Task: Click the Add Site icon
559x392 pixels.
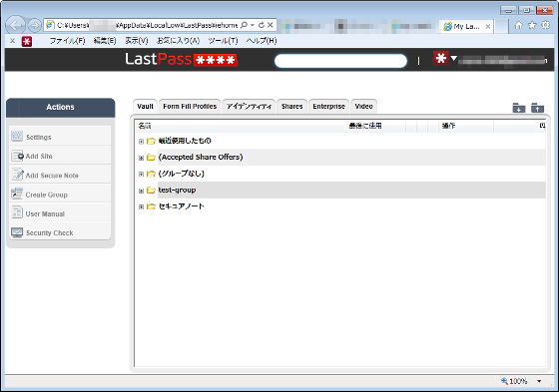Action: (x=17, y=156)
